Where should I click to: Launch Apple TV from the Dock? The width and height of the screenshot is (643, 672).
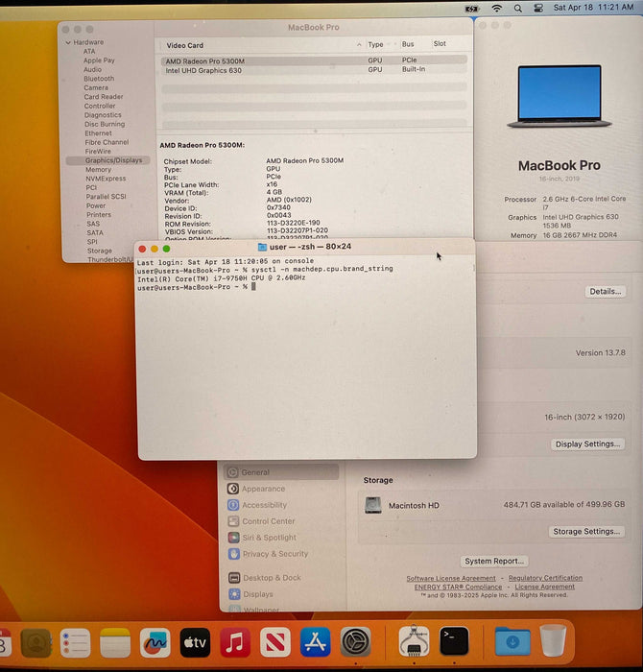click(x=195, y=642)
